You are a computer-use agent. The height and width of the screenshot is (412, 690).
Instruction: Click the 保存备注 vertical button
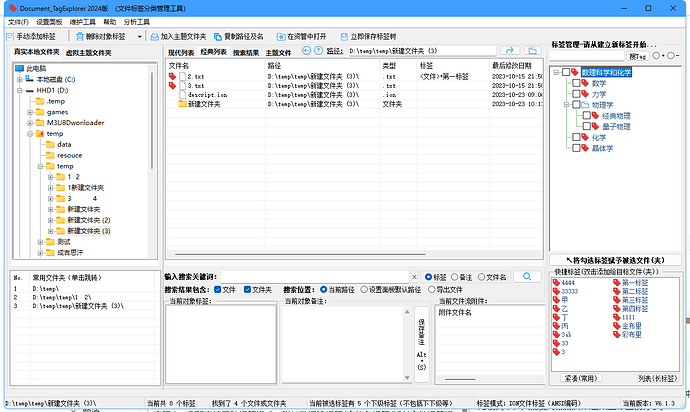(x=422, y=344)
